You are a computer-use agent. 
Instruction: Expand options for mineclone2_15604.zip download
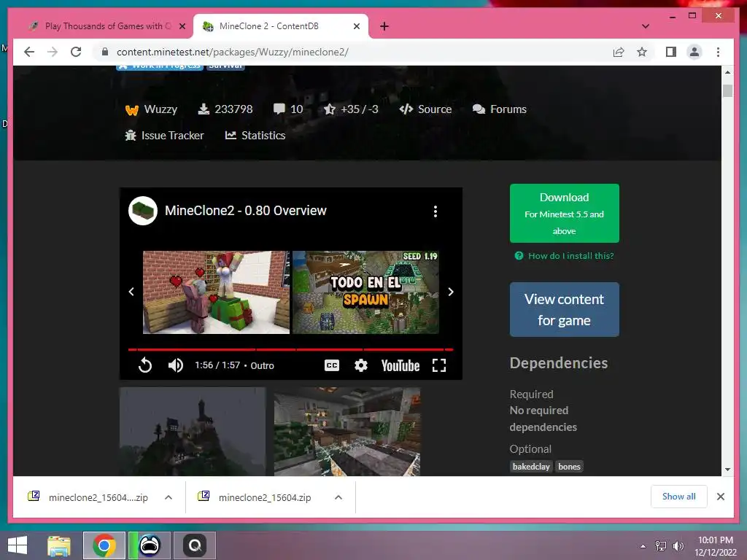coord(338,497)
